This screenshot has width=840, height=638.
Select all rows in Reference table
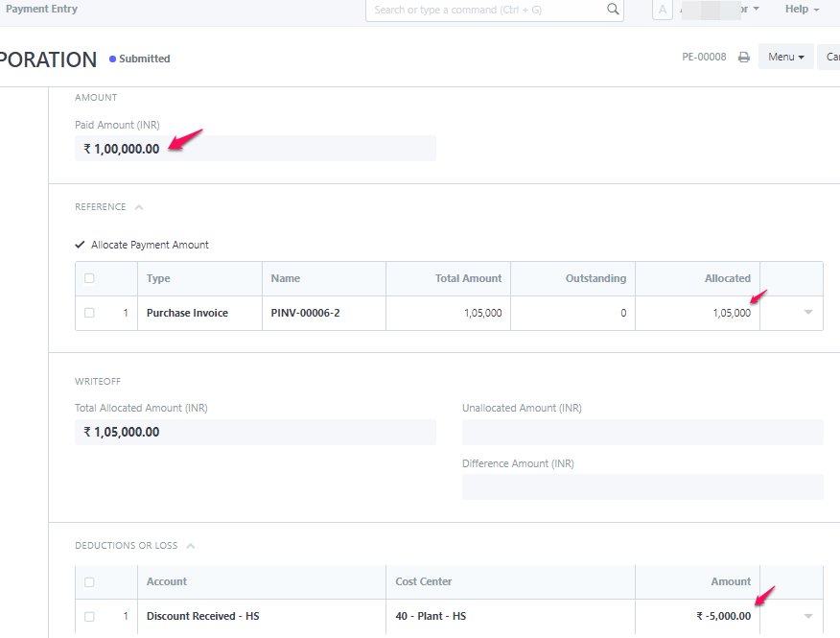point(89,278)
